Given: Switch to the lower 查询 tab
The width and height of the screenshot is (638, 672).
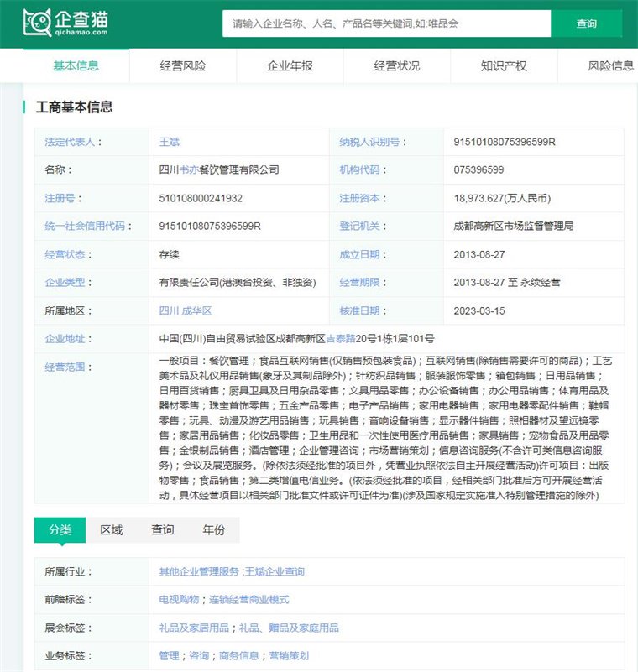Looking at the screenshot, I should click(x=163, y=529).
